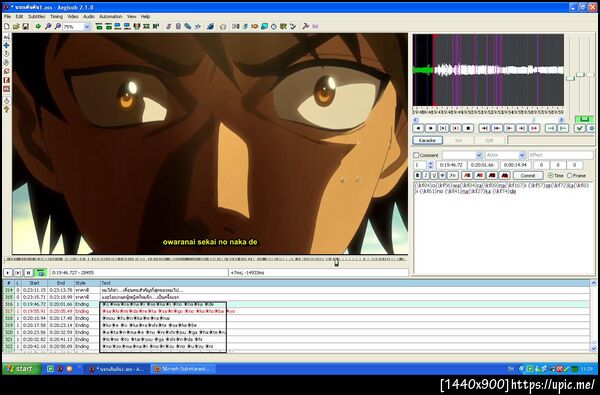Select subtitle row 320

click(295, 332)
